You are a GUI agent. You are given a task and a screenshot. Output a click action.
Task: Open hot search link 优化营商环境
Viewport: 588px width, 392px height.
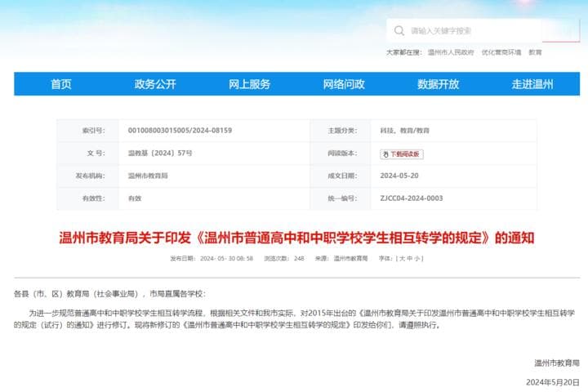(x=501, y=52)
